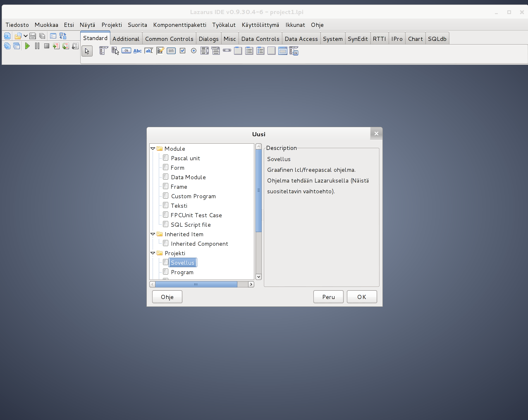Select the TPanel component icon
This screenshot has width=528, height=420.
(272, 51)
